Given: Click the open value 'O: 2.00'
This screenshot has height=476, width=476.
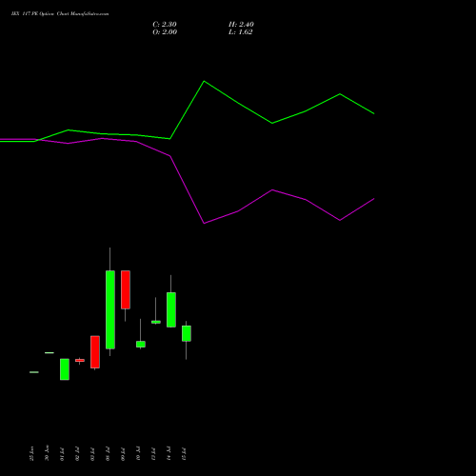Looking at the screenshot, I should (x=165, y=32).
